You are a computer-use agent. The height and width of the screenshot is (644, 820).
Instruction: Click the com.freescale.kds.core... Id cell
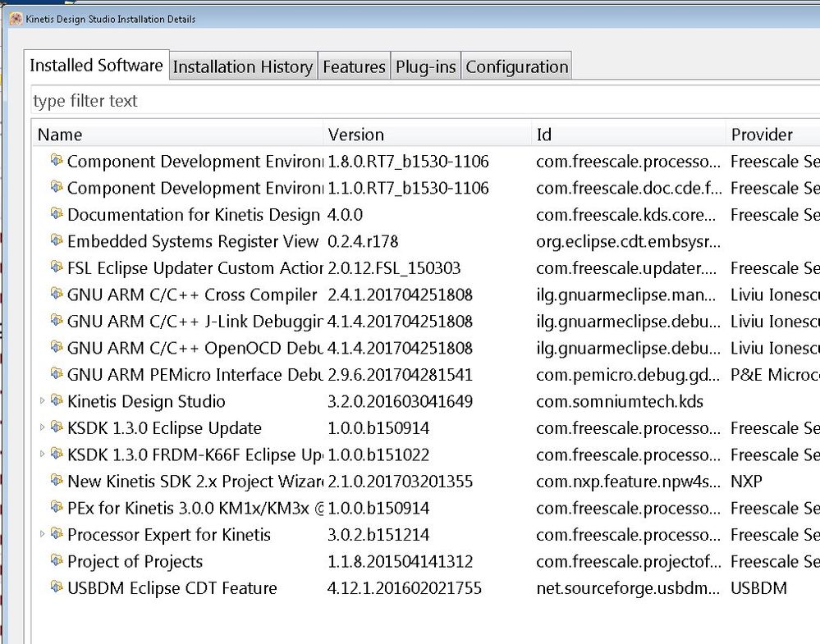(x=626, y=215)
